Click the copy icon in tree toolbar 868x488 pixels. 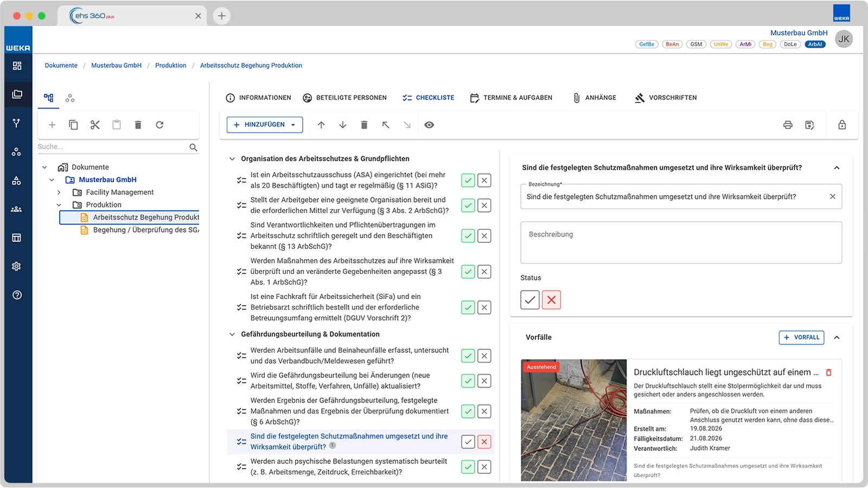click(73, 125)
